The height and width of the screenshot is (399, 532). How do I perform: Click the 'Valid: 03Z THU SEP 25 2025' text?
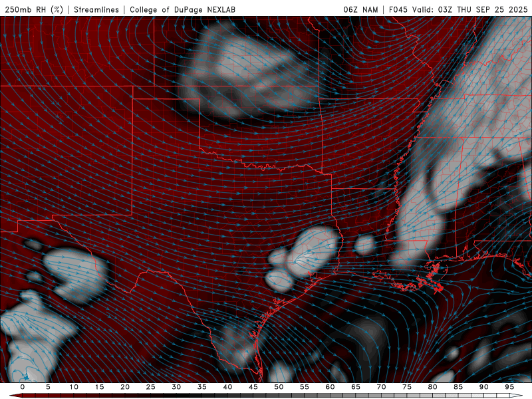click(x=470, y=9)
